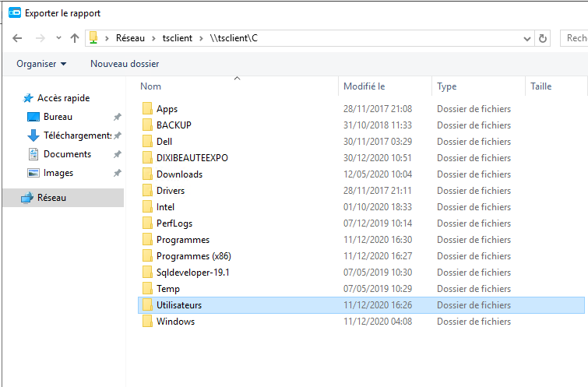Click the DIXIBEAUTEEXPO folder icon
This screenshot has width=588, height=387.
[x=147, y=157]
